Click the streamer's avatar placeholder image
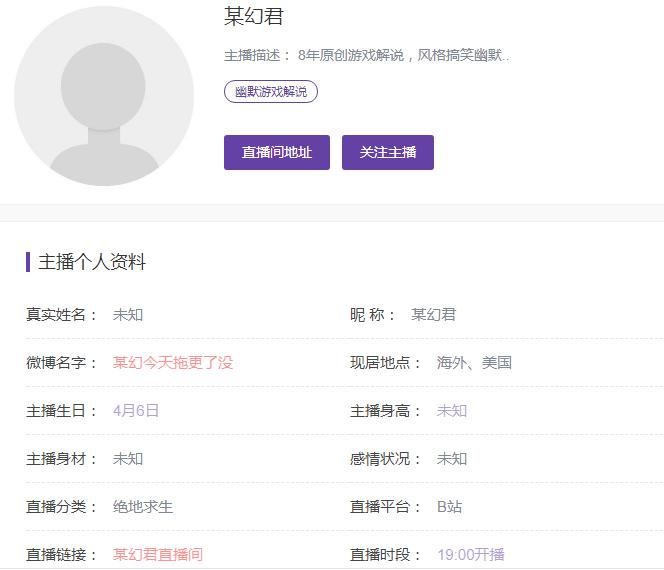The image size is (664, 570). click(x=104, y=96)
